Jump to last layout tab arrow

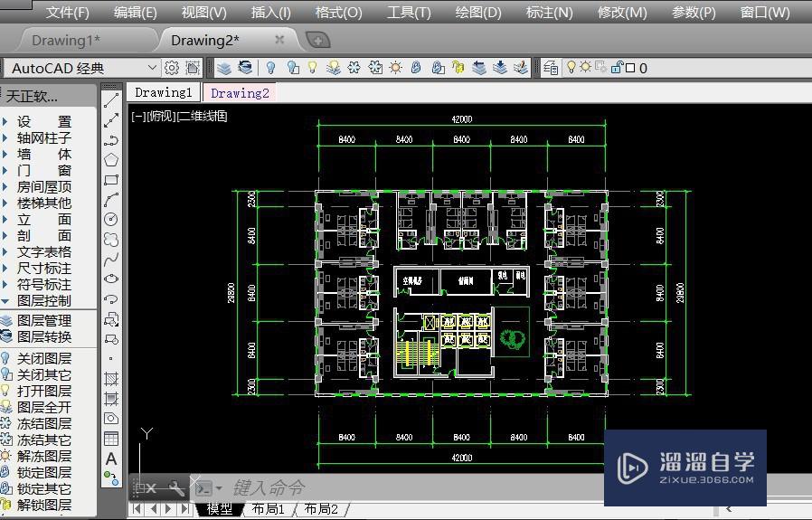point(184,509)
